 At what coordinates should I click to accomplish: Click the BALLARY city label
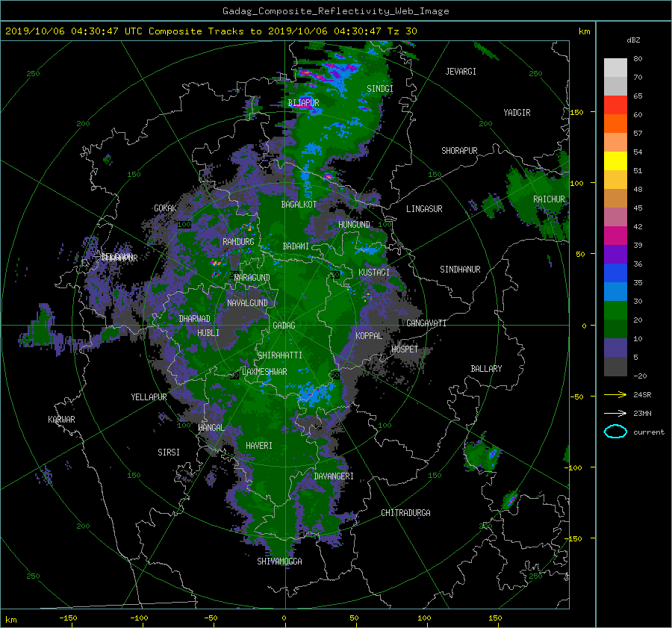pyautogui.click(x=486, y=369)
